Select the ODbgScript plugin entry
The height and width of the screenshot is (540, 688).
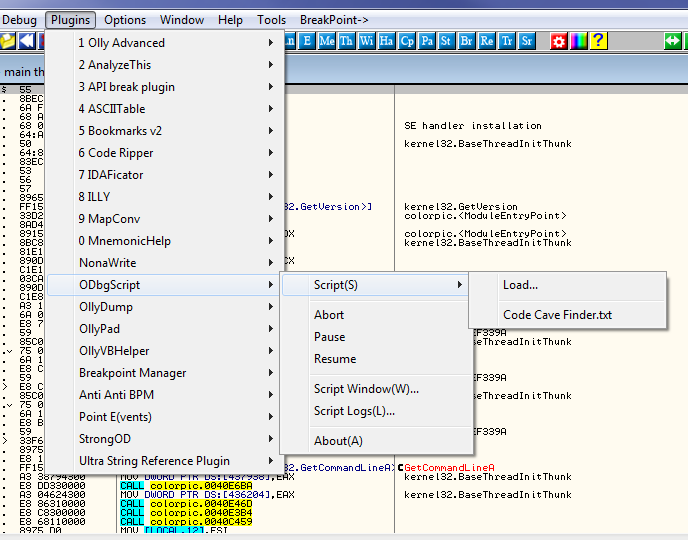click(163, 285)
